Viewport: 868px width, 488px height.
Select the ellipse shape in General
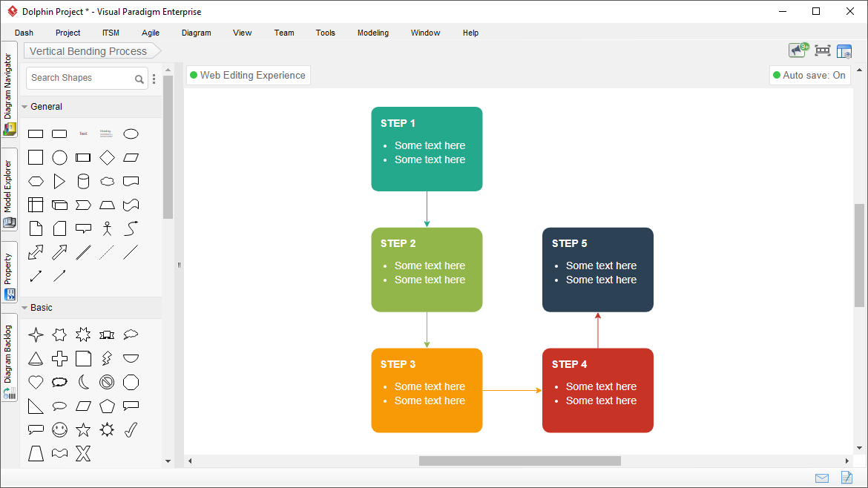coord(131,134)
